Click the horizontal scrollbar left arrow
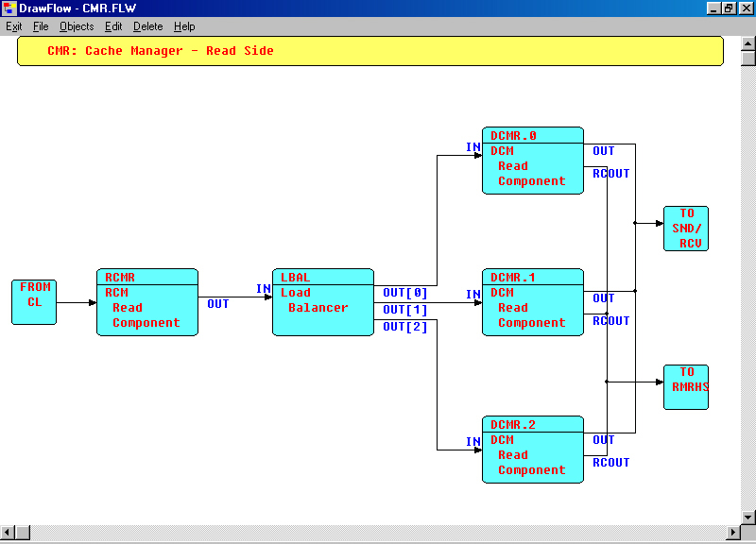The height and width of the screenshot is (544, 756). coord(8,533)
